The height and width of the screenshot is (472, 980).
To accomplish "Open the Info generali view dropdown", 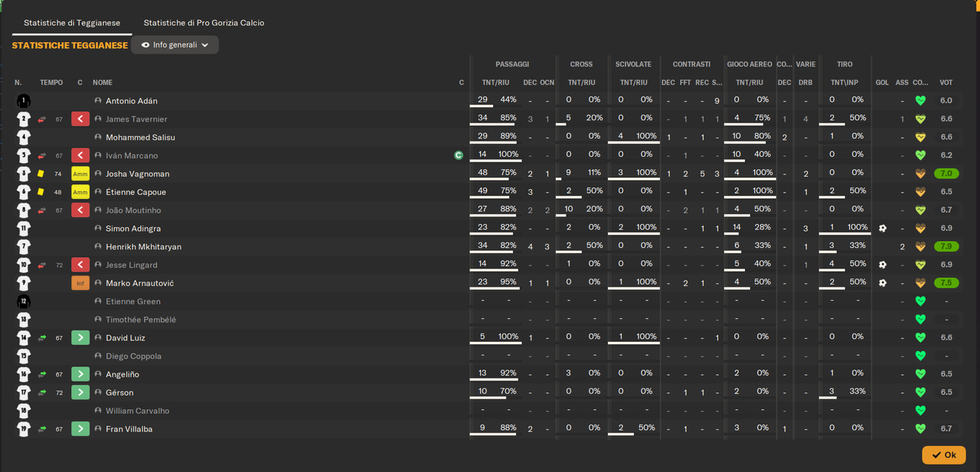I will pos(175,45).
